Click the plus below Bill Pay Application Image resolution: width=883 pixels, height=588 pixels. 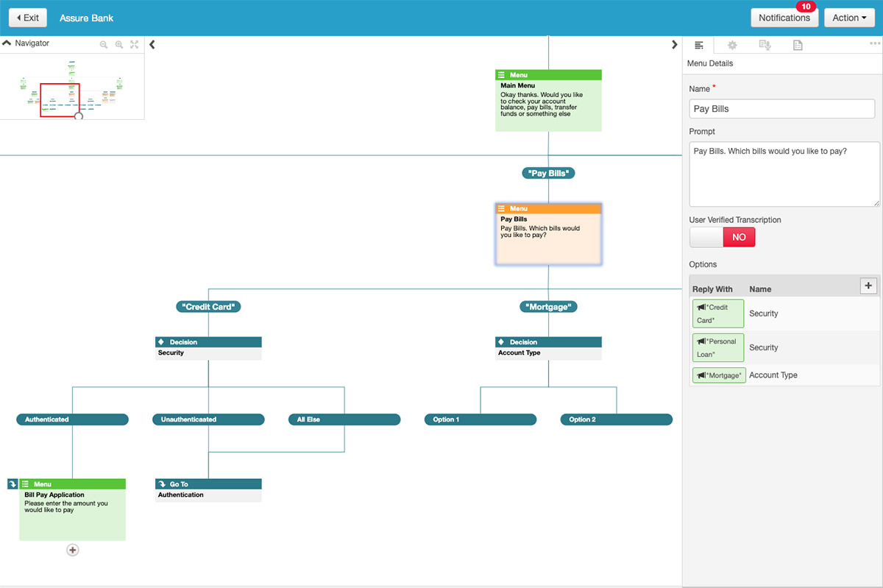click(73, 550)
